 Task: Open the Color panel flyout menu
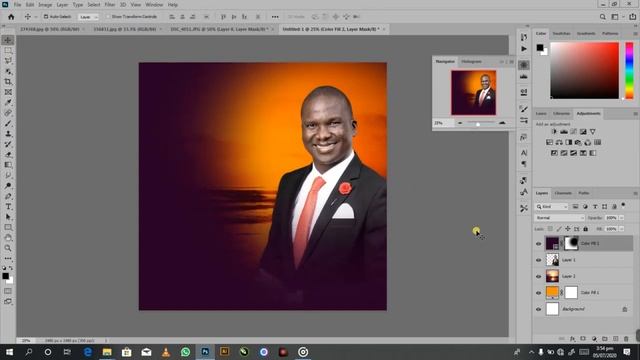[x=636, y=33]
